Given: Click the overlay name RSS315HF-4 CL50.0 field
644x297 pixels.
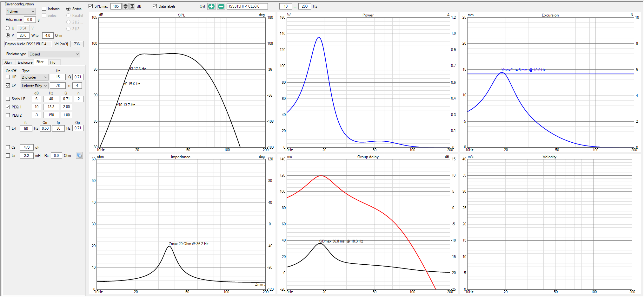Looking at the screenshot, I should (x=247, y=6).
